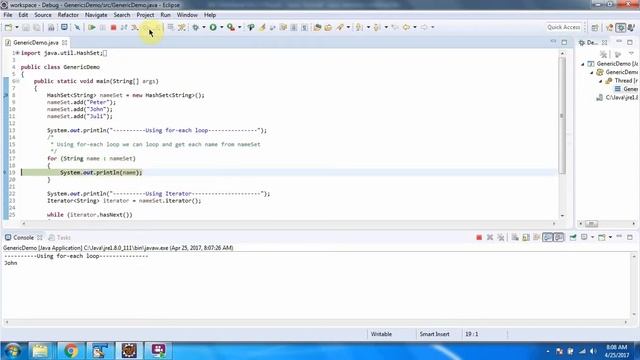Collapse the main method fold marker on line 6
This screenshot has width=640, height=360.
[x=18, y=81]
